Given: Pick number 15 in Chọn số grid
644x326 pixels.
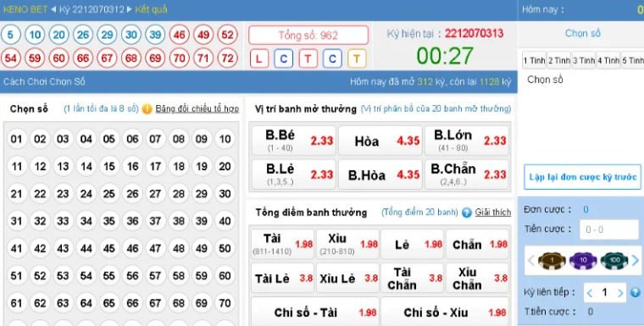Looking at the screenshot, I should coord(108,166).
